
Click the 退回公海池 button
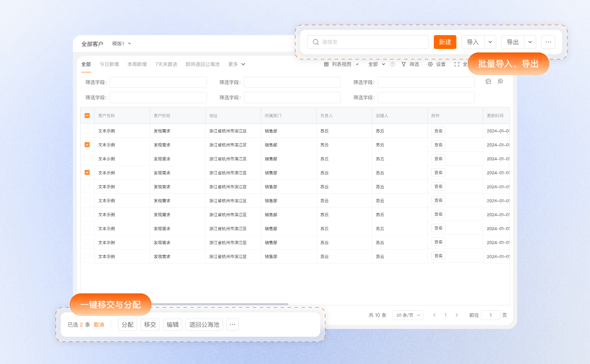coord(204,325)
